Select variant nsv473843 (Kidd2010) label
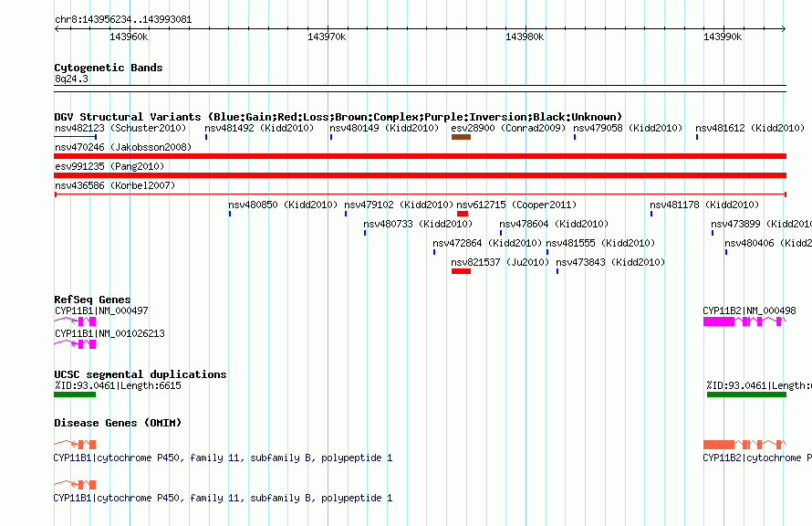 click(610, 262)
